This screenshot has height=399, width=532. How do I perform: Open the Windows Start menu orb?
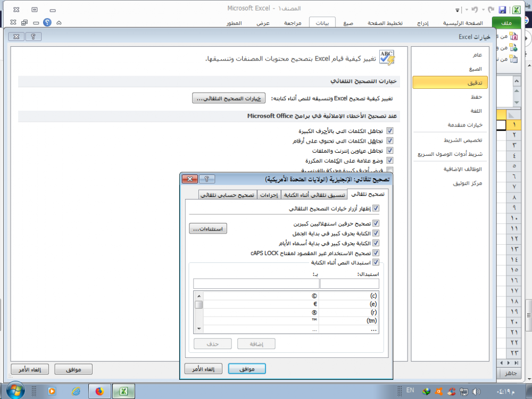(15, 391)
